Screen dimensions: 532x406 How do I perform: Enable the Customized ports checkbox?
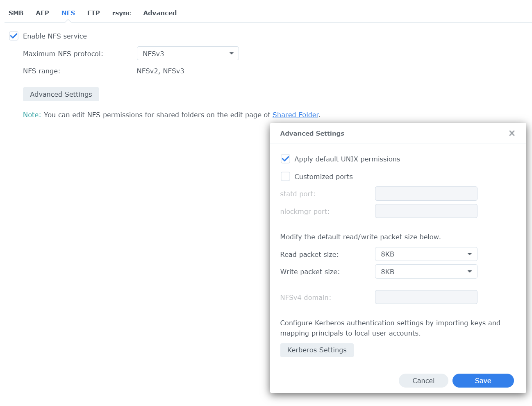[285, 177]
